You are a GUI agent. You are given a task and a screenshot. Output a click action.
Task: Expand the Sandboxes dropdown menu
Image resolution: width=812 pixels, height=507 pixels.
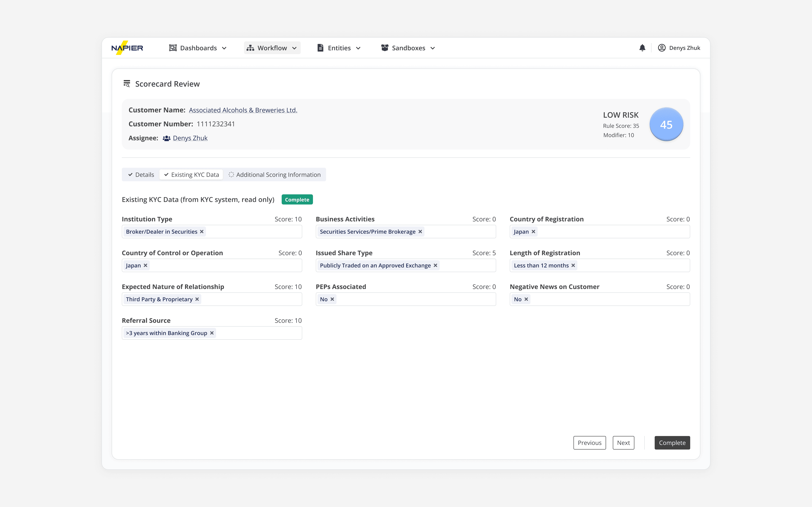click(408, 48)
